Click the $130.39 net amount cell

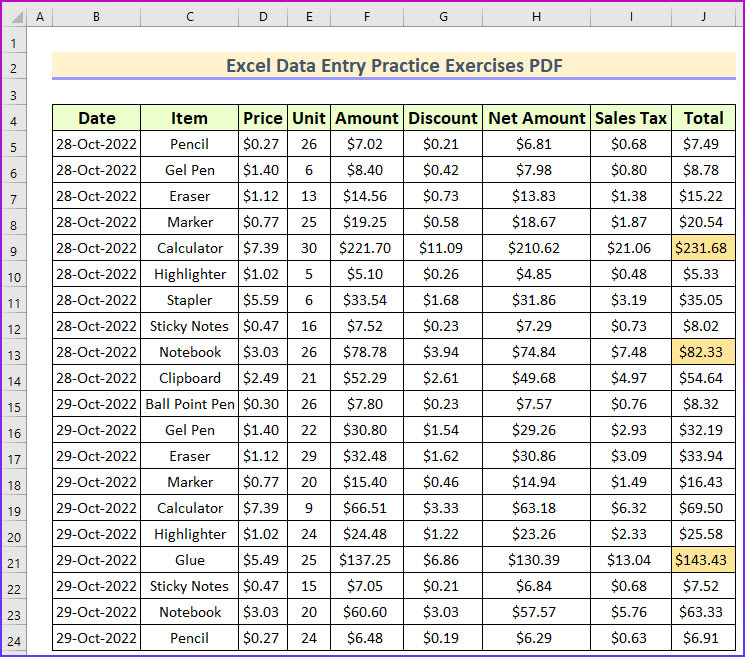(x=537, y=560)
